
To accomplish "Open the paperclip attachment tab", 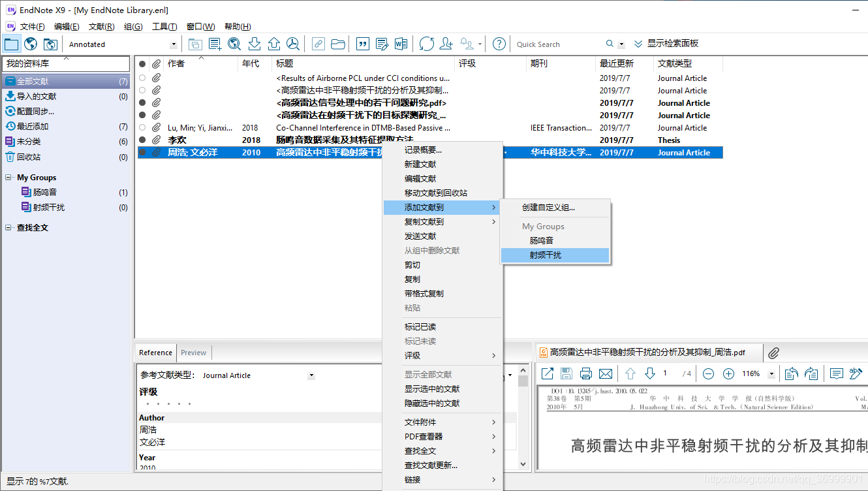I will pyautogui.click(x=773, y=353).
